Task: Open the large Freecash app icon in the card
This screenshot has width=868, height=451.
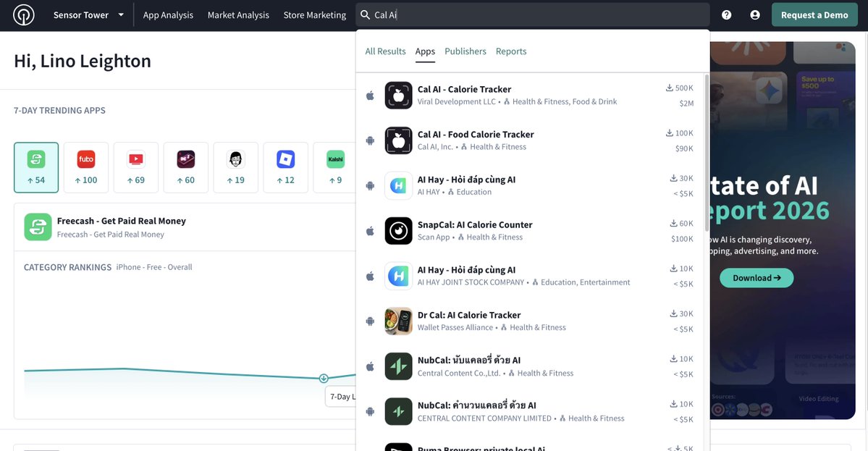Action: (38, 227)
